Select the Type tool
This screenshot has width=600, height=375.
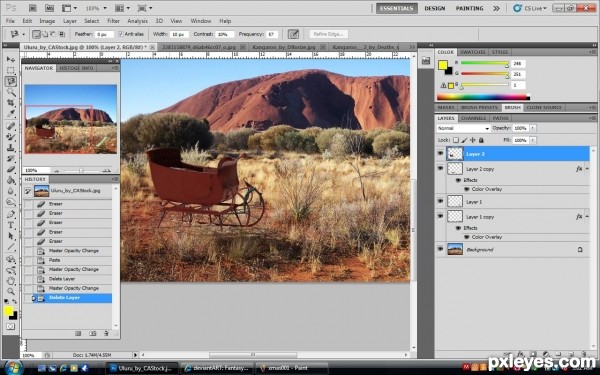(11, 225)
